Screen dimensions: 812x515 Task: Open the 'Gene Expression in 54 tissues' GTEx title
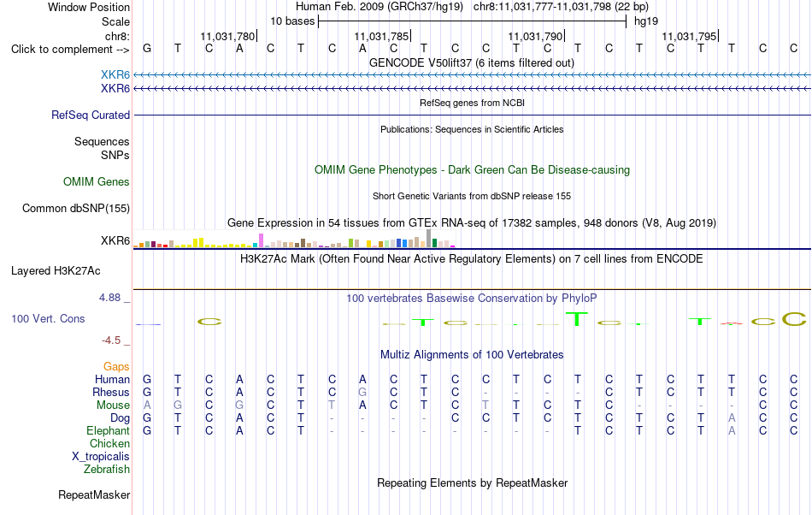pyautogui.click(x=472, y=222)
